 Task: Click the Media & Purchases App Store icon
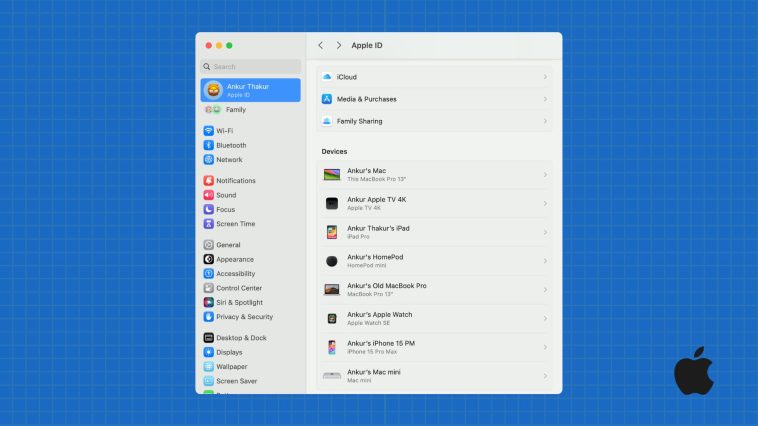coord(327,99)
